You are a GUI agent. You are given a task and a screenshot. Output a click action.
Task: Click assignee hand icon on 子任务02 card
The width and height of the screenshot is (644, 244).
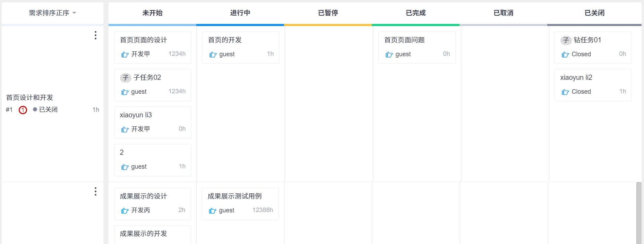point(125,92)
